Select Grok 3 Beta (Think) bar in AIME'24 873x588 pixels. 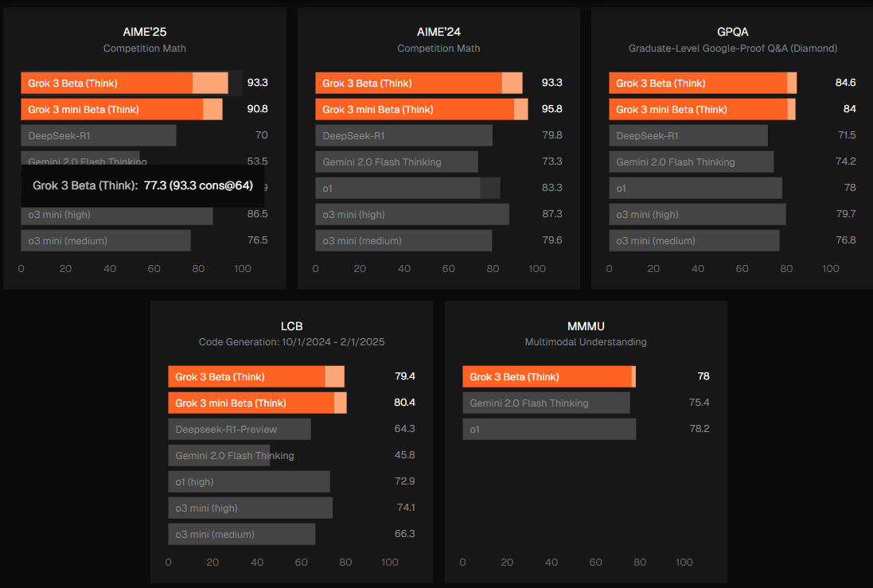(419, 83)
